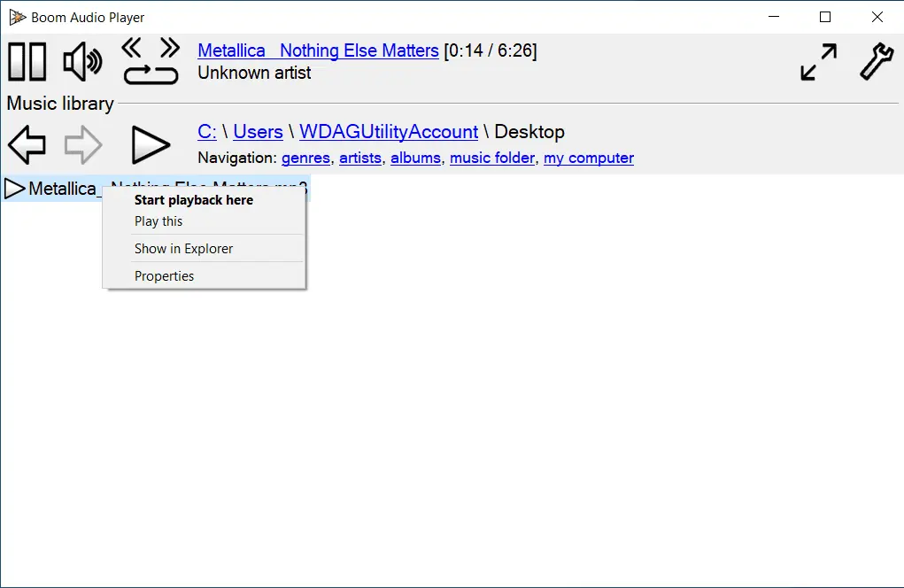Go forward with the grayed right arrow
This screenshot has height=588, width=904.
pos(83,144)
